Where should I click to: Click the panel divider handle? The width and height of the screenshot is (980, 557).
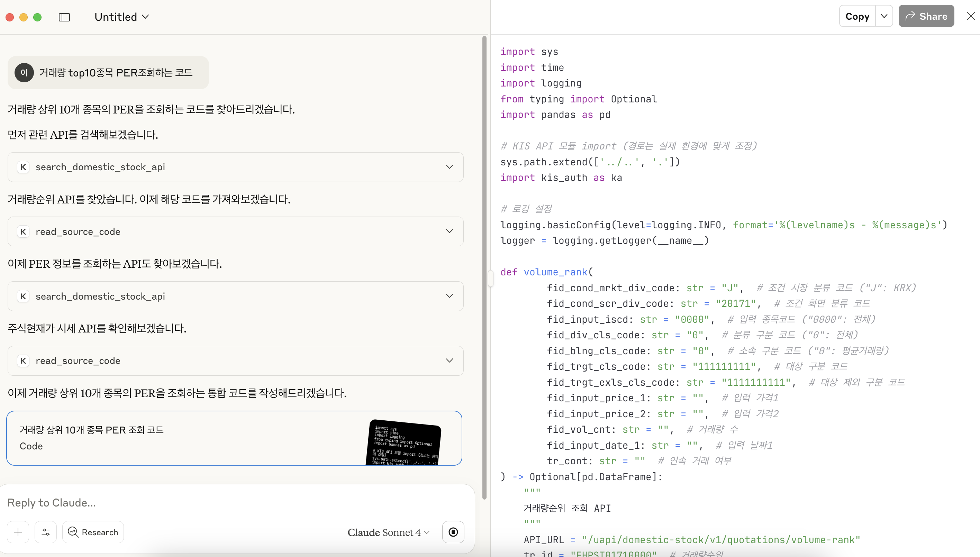pyautogui.click(x=490, y=278)
